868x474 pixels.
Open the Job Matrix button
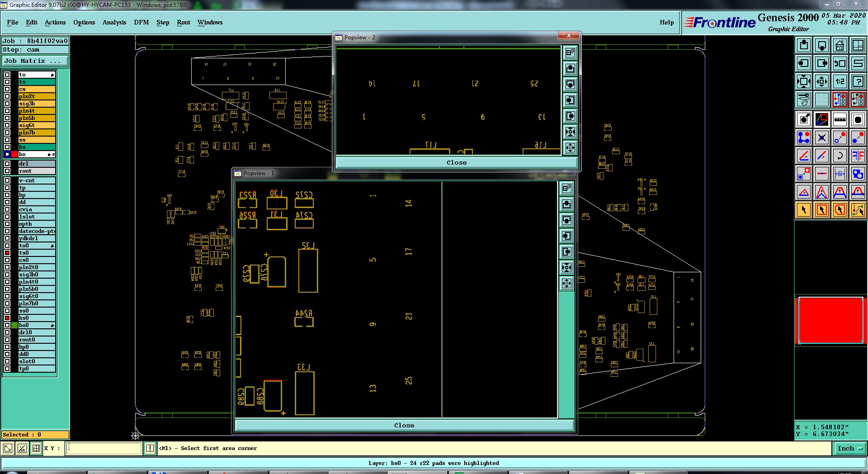click(x=35, y=61)
